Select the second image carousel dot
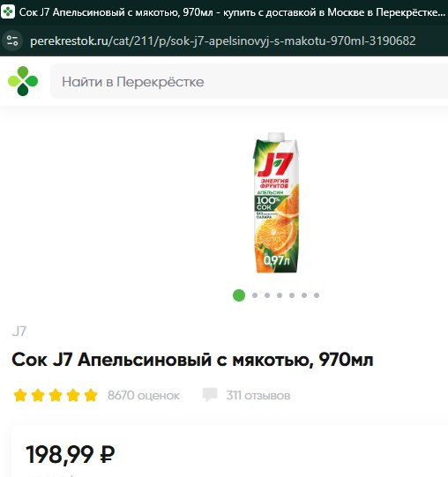Viewport: 448px width, 477px height. tap(255, 295)
